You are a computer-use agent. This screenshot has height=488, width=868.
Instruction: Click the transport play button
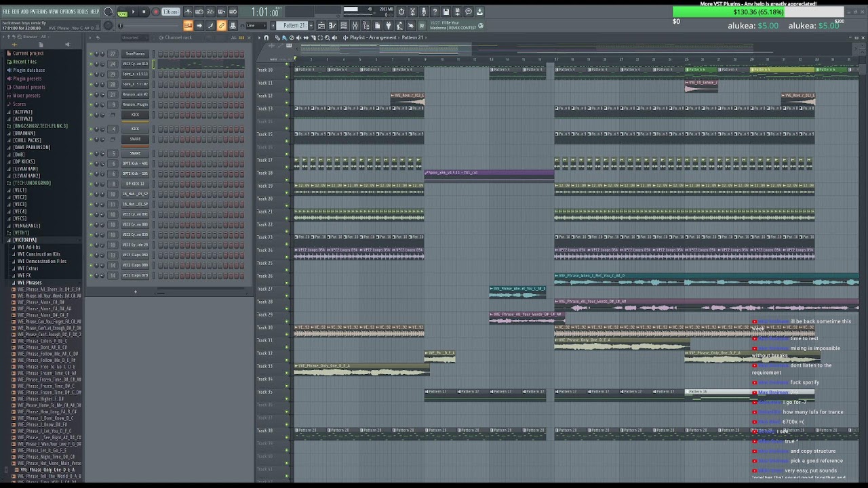133,12
